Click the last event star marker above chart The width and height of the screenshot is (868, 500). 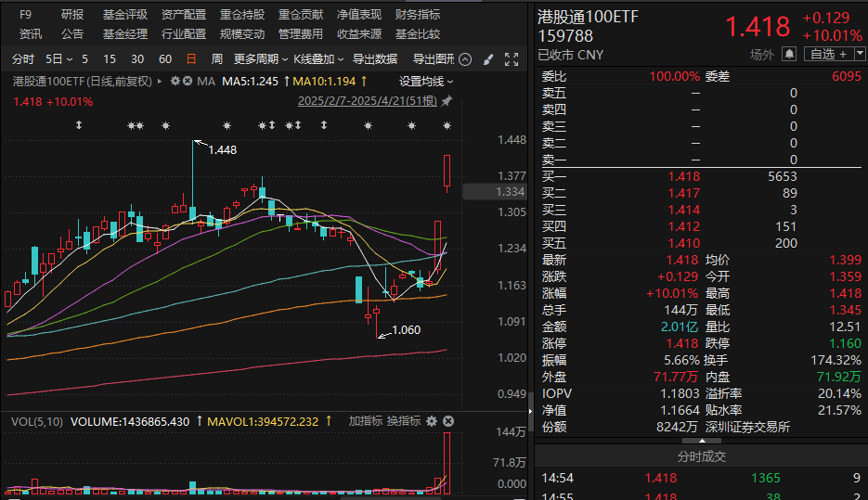click(447, 125)
